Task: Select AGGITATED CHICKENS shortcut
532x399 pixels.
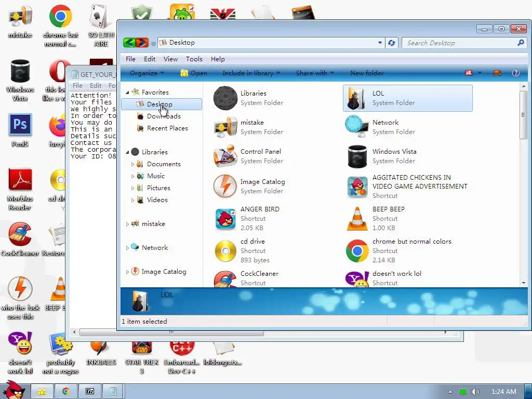Action: 407,187
